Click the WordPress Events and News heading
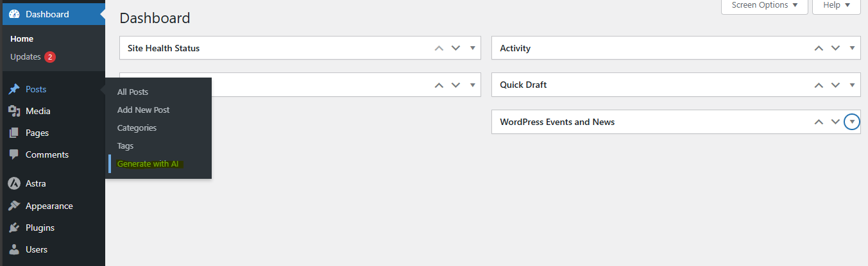 point(557,122)
